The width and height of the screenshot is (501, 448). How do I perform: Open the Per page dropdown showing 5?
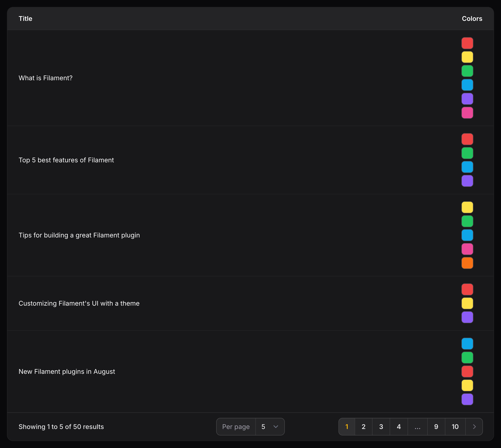point(270,427)
